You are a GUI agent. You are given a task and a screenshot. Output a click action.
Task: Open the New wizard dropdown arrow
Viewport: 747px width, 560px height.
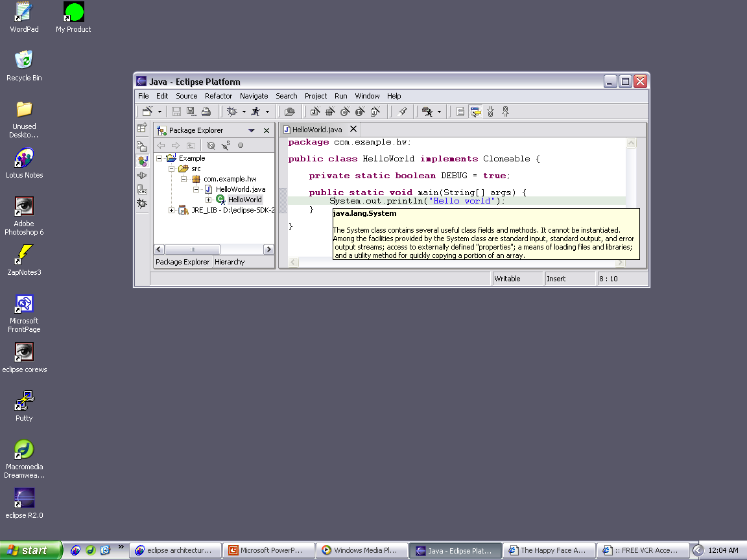[x=160, y=111]
